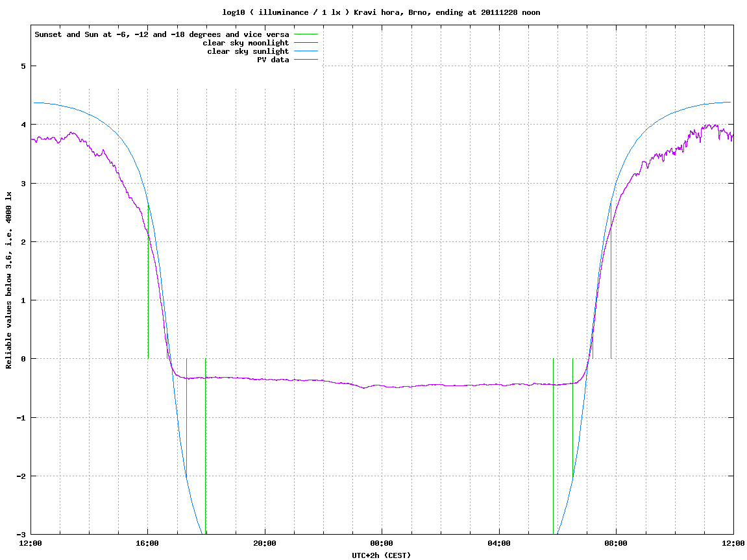Click the y-axis tick label 1
This screenshot has height=560, width=747.
(x=23, y=300)
